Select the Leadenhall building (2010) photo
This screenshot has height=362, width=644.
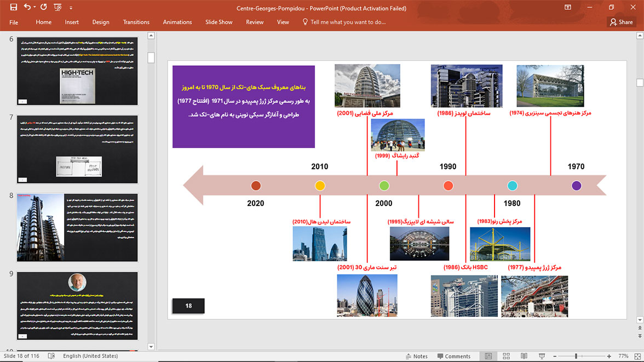(x=320, y=244)
